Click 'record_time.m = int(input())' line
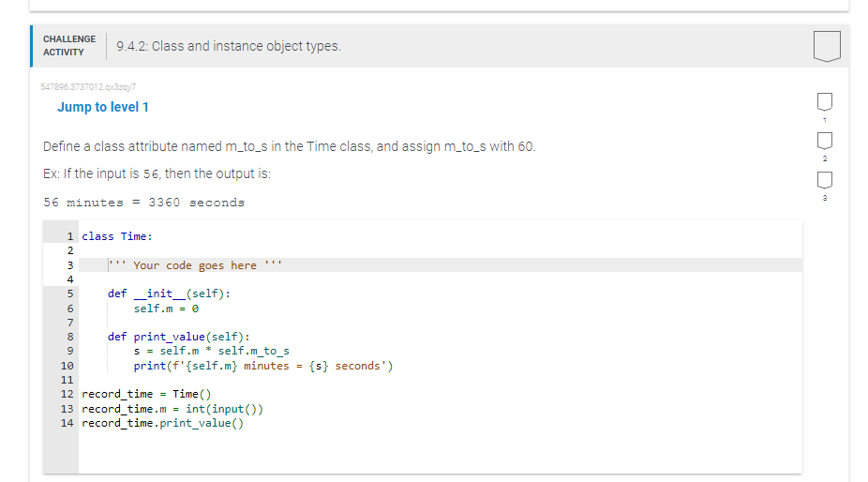The height and width of the screenshot is (482, 868). 172,409
